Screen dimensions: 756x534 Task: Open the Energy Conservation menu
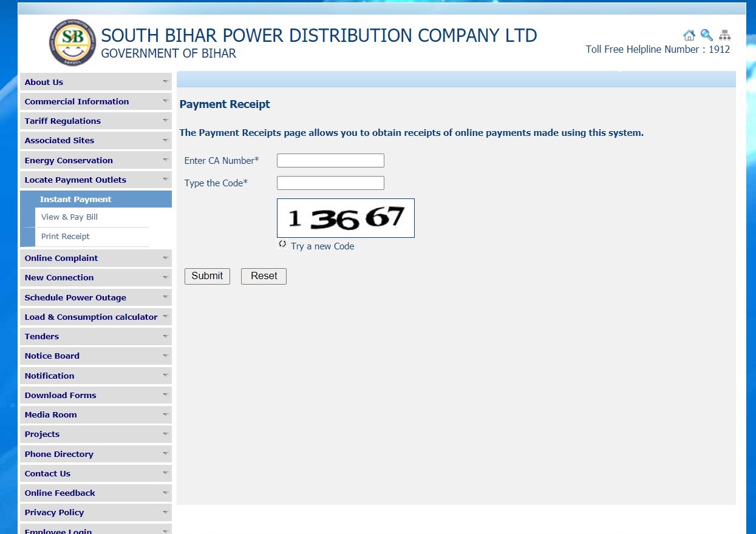click(x=96, y=160)
